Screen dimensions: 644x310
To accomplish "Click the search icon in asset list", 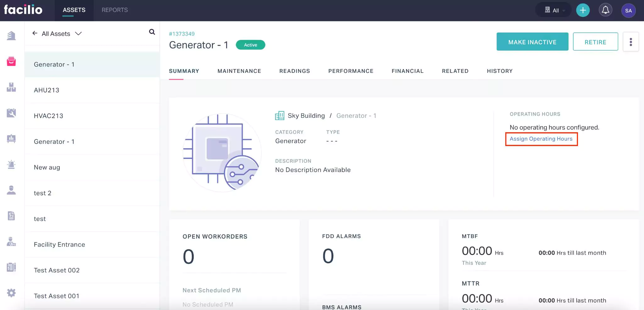I will [152, 32].
